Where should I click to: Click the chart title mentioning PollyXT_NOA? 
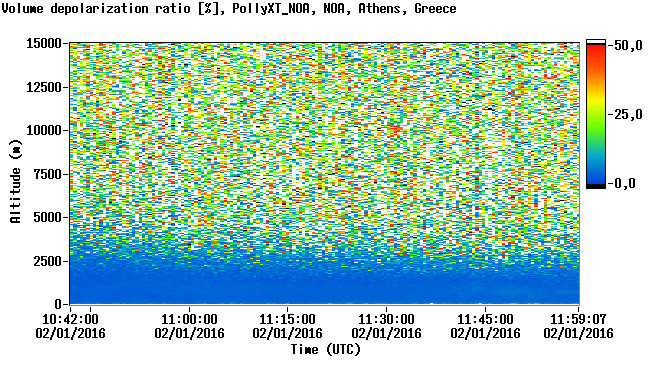pyautogui.click(x=229, y=9)
